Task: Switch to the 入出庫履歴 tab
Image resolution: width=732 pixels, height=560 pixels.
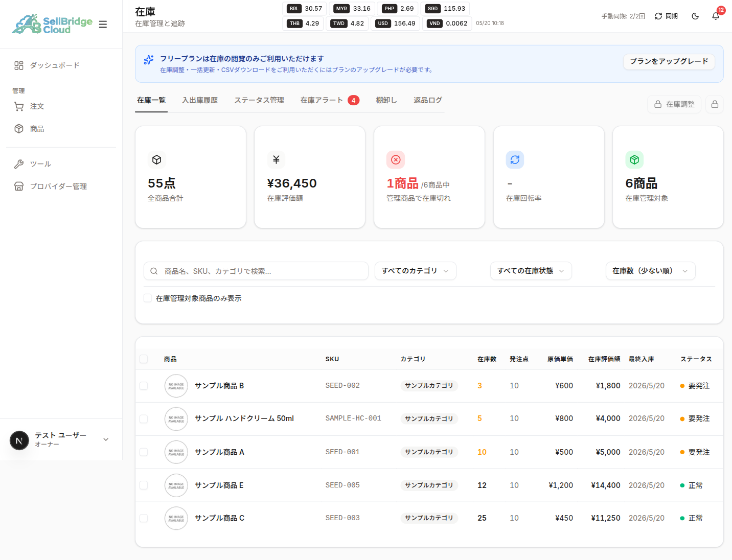Action: 200,100
